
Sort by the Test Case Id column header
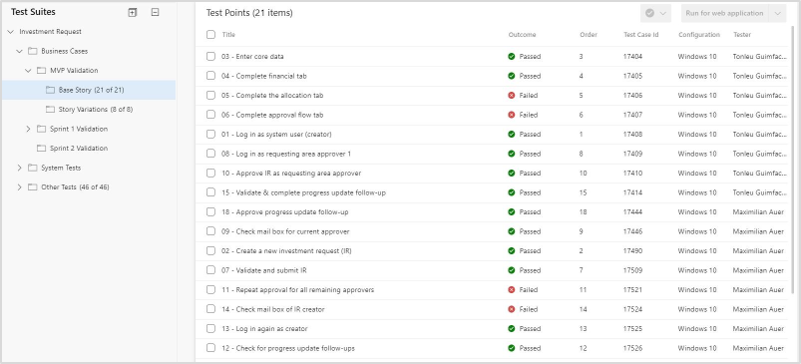641,35
